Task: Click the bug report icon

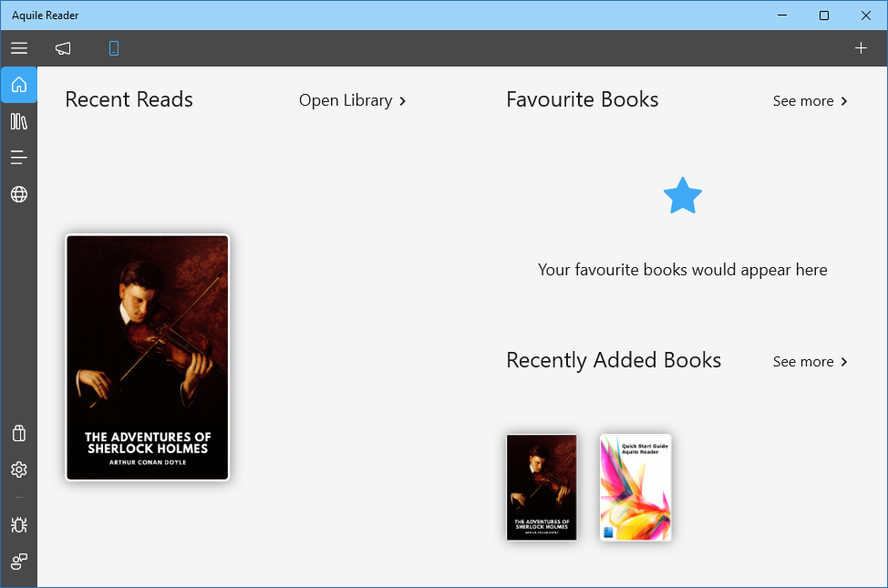Action: point(18,525)
